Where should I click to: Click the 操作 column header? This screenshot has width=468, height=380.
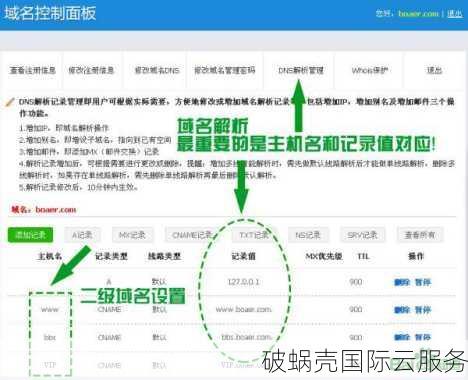tap(416, 256)
